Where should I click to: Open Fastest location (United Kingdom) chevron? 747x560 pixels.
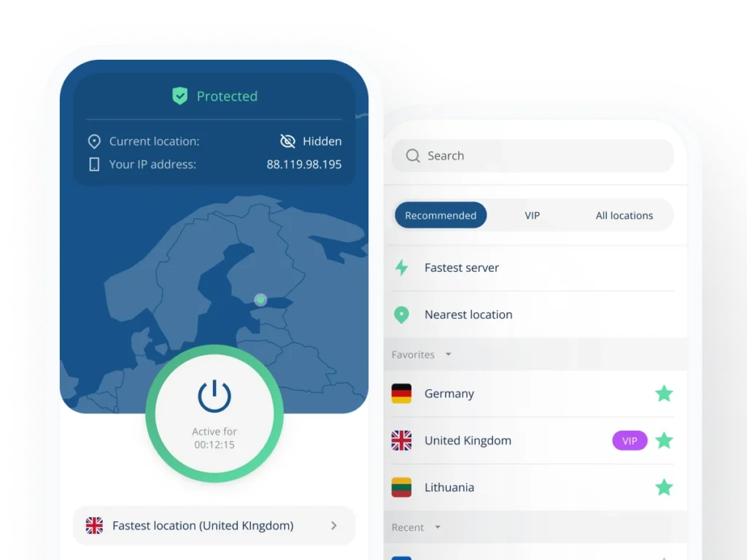click(x=333, y=525)
